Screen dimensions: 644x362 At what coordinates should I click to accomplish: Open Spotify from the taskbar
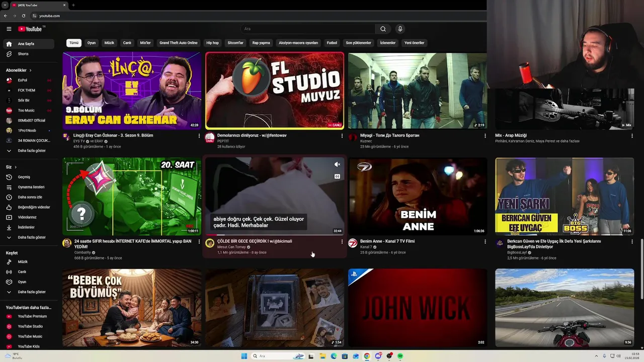point(400,356)
